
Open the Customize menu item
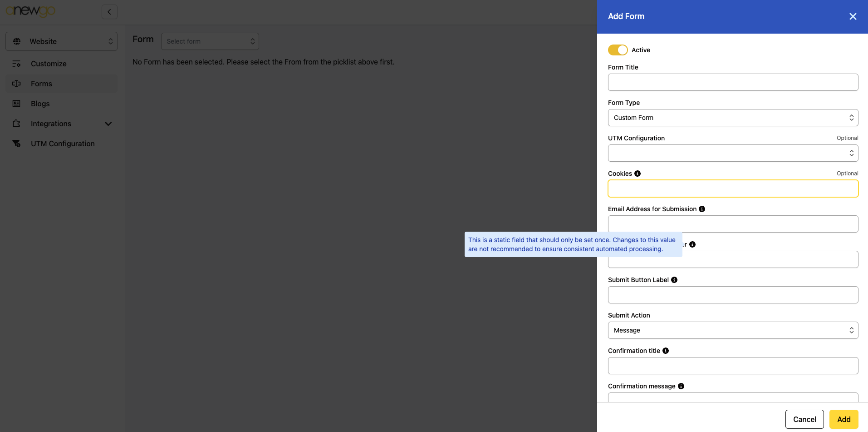tap(49, 64)
